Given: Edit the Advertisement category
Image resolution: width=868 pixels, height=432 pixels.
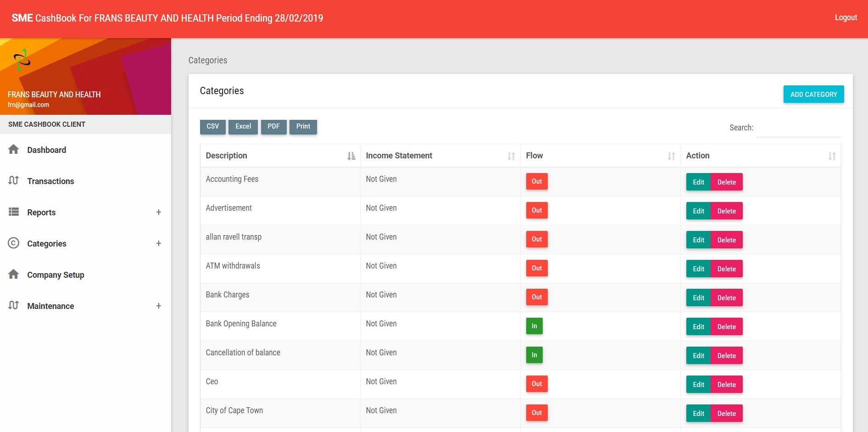Looking at the screenshot, I should click(698, 211).
